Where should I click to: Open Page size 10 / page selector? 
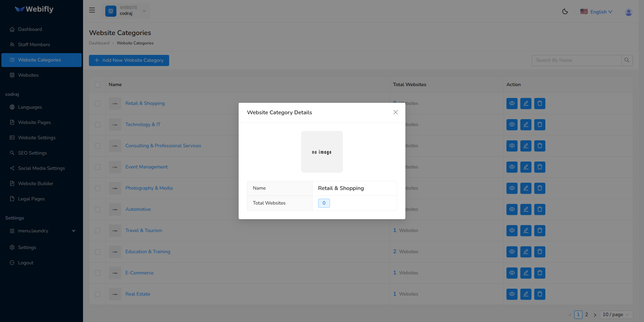616,314
